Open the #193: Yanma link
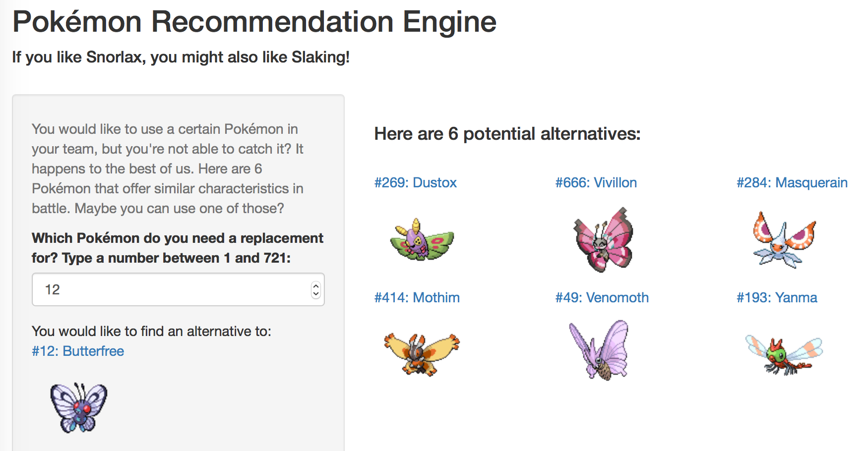This screenshot has width=868, height=451. [x=777, y=297]
